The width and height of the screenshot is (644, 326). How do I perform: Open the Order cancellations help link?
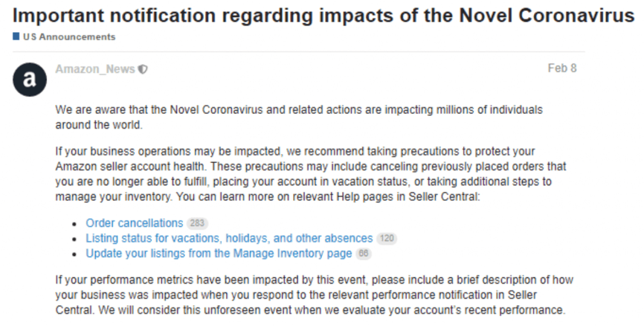tap(135, 223)
